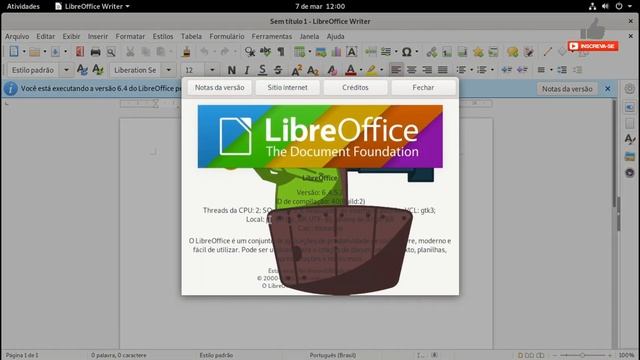
Task: Click 'Notas da versão' in the blue infobar
Action: click(x=567, y=89)
